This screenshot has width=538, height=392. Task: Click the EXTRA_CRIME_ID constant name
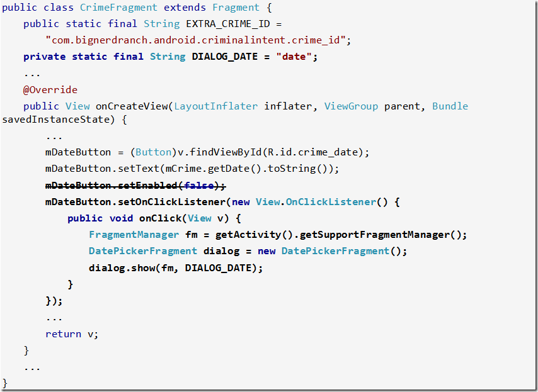click(x=228, y=24)
